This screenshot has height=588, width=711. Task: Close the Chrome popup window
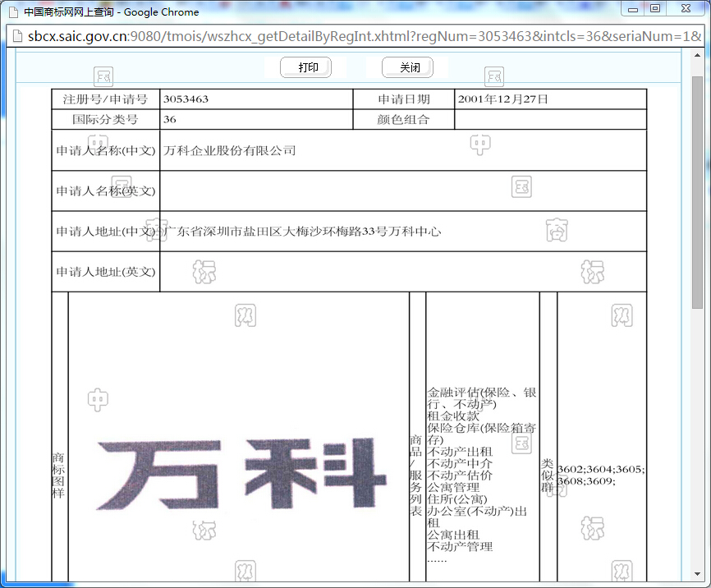(x=686, y=9)
